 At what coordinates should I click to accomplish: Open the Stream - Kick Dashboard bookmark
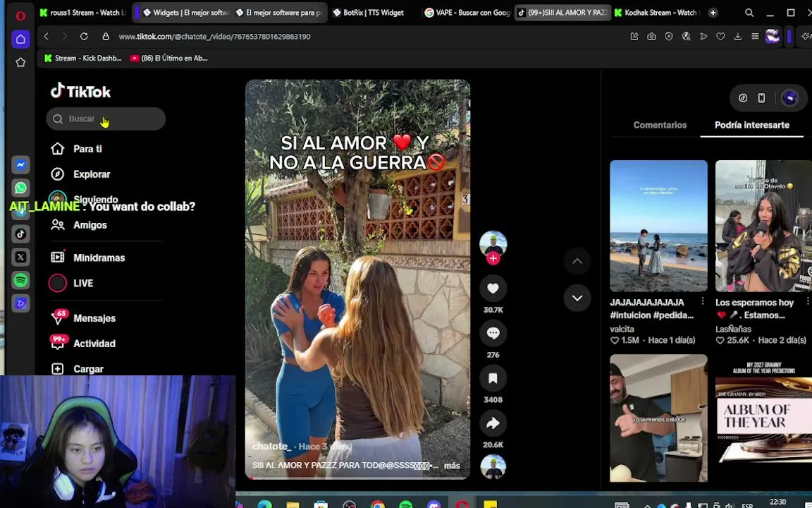pyautogui.click(x=83, y=58)
